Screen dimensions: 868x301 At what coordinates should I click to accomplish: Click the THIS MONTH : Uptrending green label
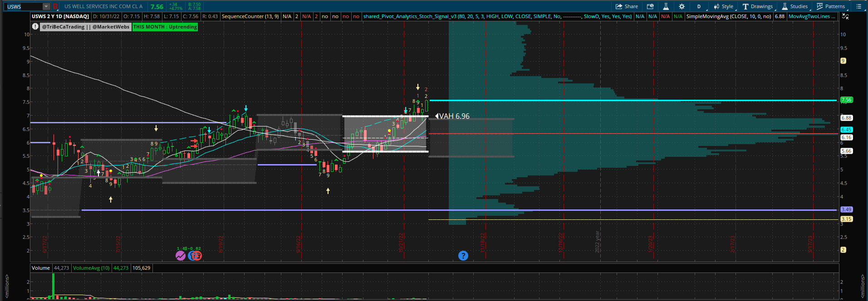tap(165, 27)
